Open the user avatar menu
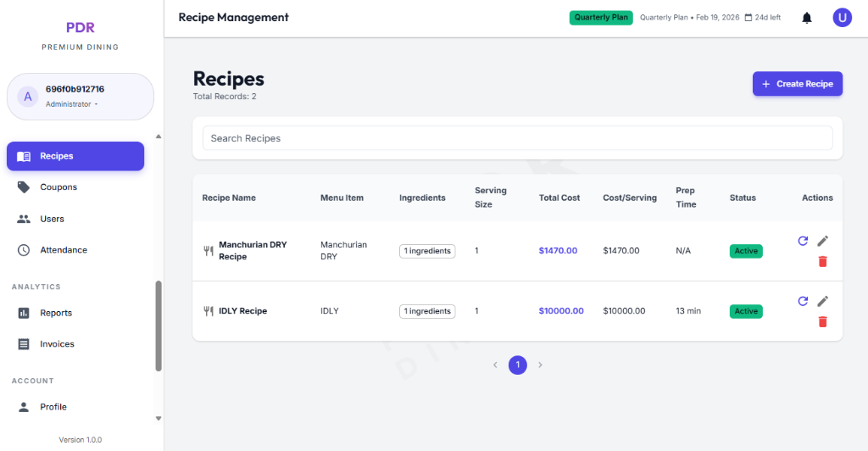Image resolution: width=868 pixels, height=451 pixels. tap(842, 18)
